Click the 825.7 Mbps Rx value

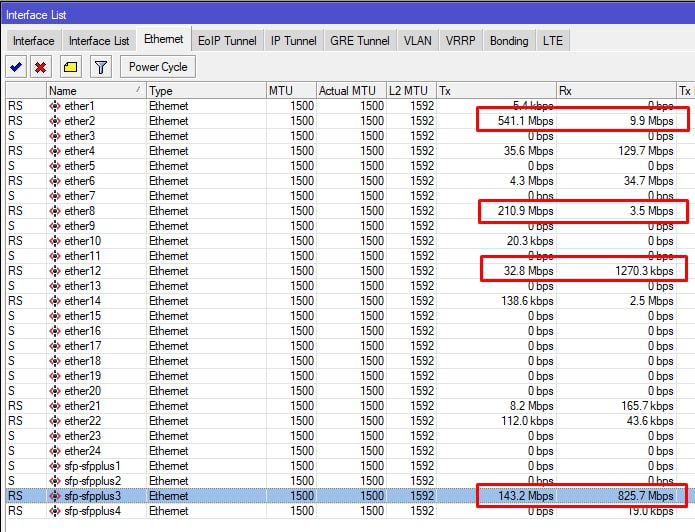point(646,496)
